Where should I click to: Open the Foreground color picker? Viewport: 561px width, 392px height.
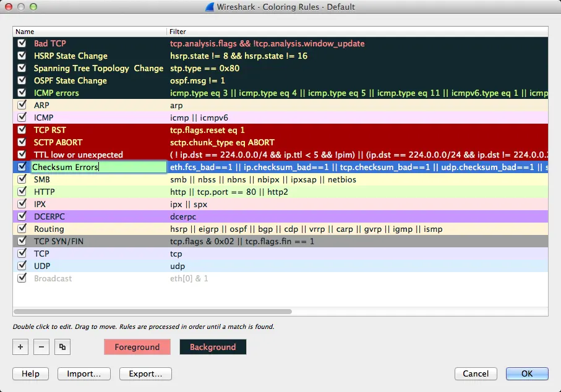pyautogui.click(x=137, y=347)
